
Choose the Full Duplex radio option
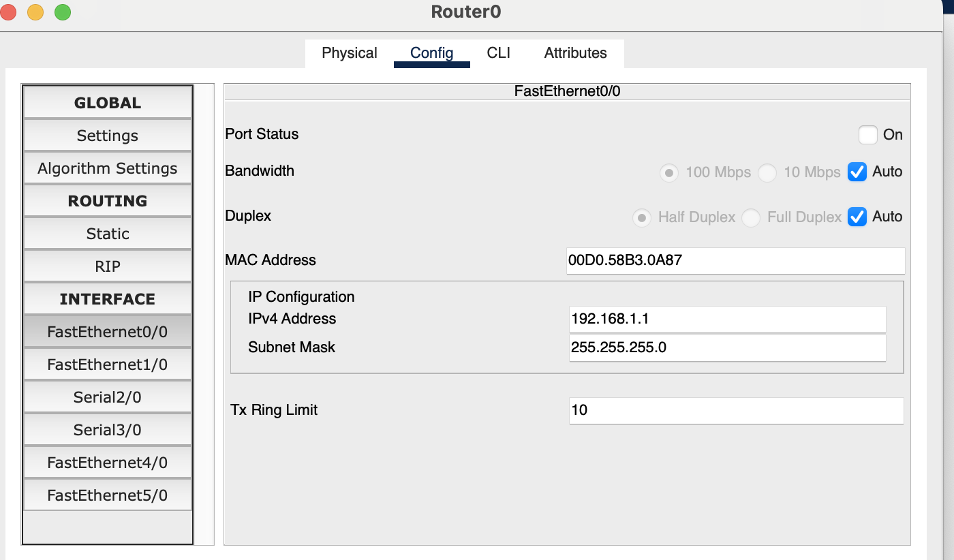(x=751, y=218)
